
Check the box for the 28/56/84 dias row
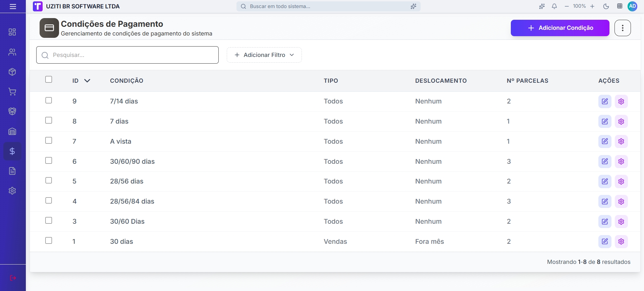click(x=49, y=201)
